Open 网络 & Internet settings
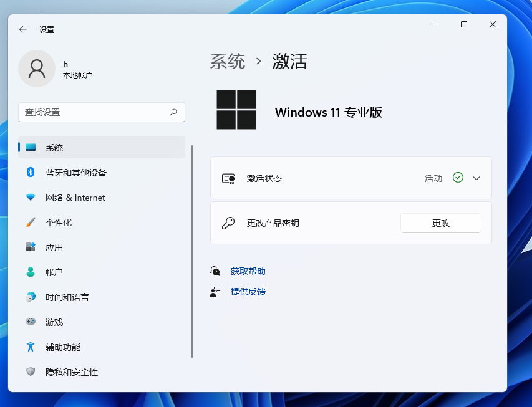Screen dimensions: 532x407 click(x=102, y=198)
